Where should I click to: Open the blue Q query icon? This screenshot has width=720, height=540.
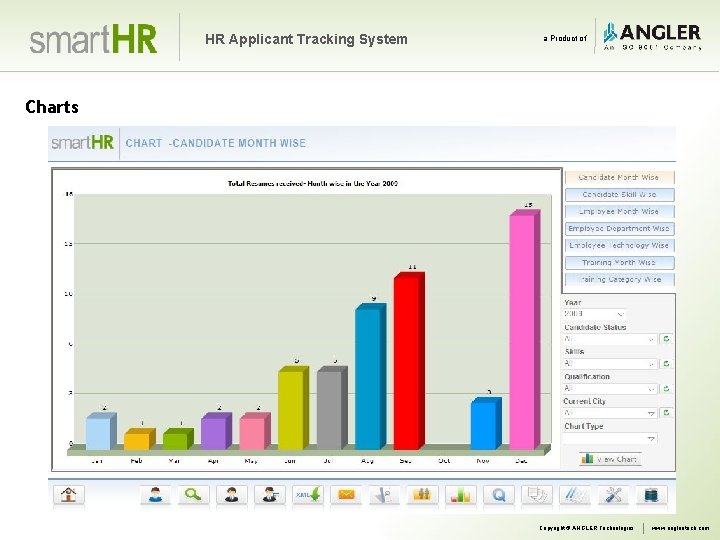click(x=498, y=495)
